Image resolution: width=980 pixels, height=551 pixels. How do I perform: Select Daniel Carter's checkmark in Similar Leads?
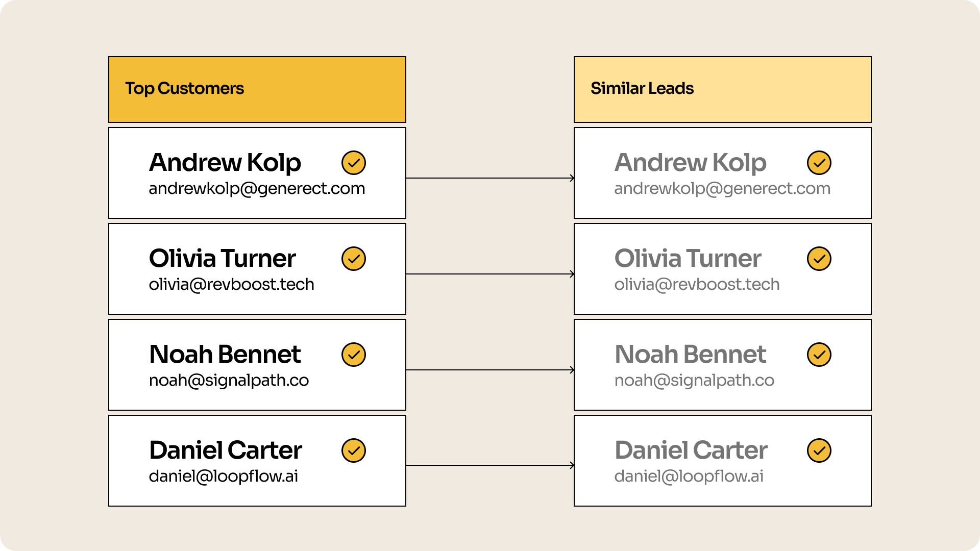(819, 450)
